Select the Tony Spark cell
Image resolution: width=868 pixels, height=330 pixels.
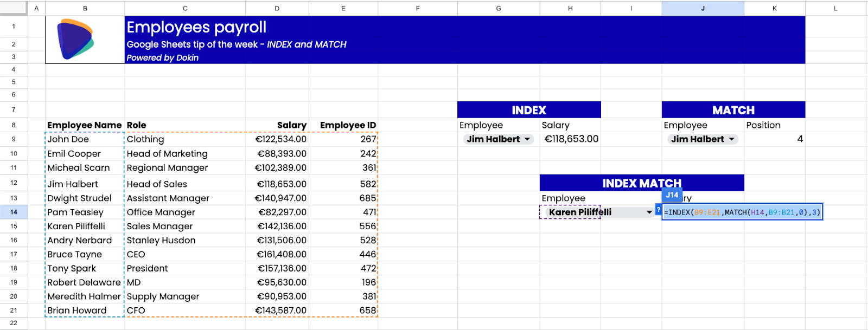[85, 269]
